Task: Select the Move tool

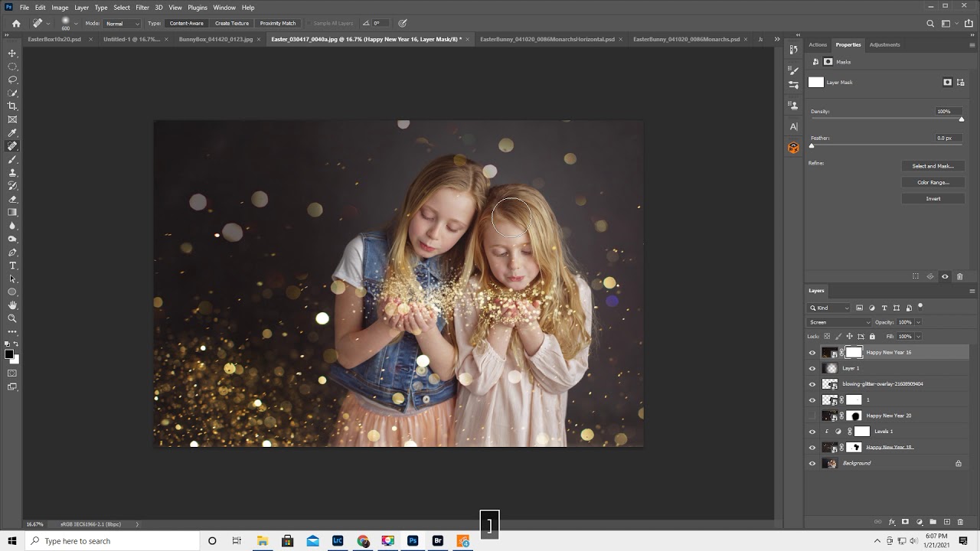Action: [x=12, y=53]
